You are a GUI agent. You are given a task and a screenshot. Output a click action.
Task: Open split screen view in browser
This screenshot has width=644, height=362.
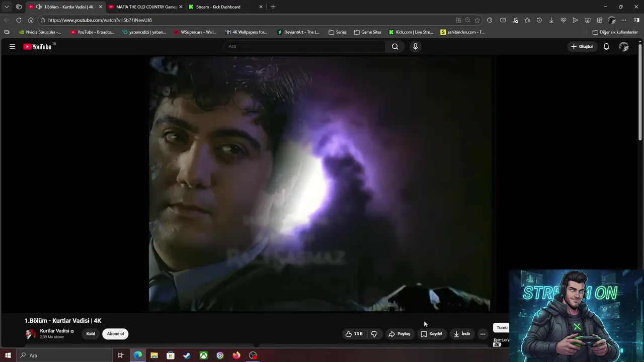(503, 20)
